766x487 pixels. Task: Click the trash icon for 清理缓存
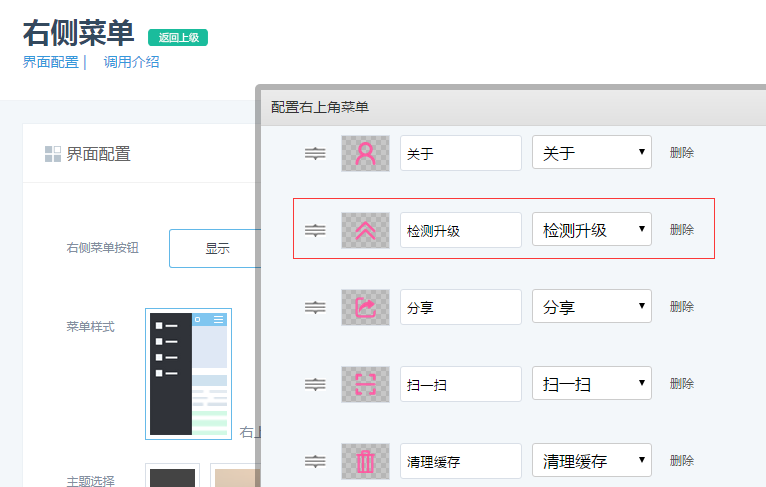coord(365,461)
